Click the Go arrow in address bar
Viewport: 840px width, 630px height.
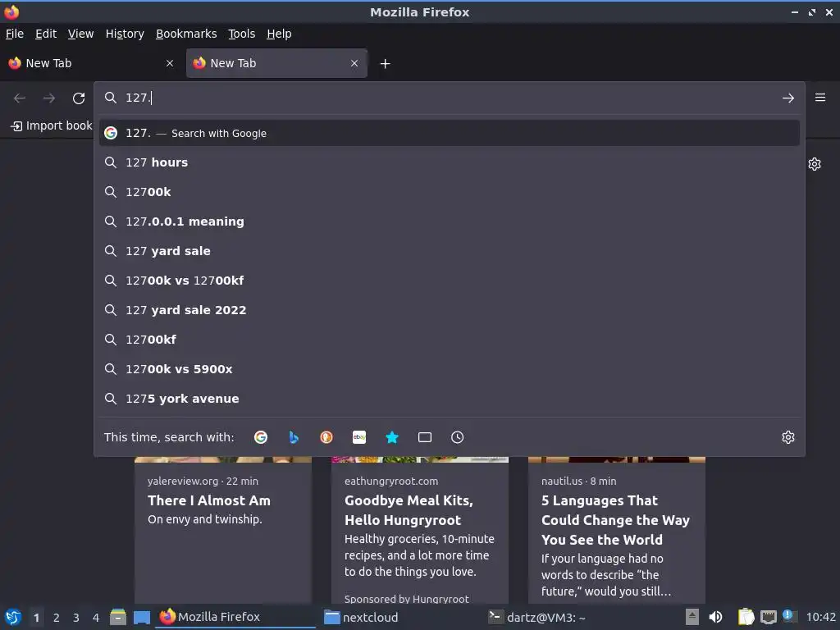pos(787,98)
